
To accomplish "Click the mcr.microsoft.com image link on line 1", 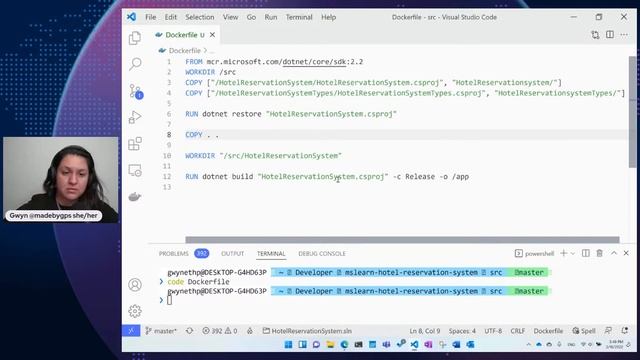I will tap(285, 62).
